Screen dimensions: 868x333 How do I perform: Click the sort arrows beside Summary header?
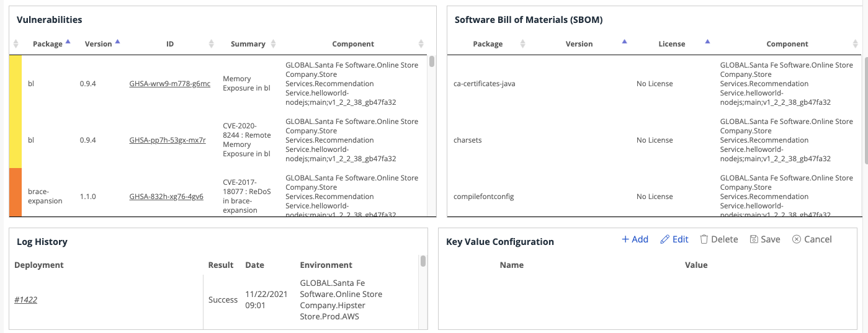(274, 44)
